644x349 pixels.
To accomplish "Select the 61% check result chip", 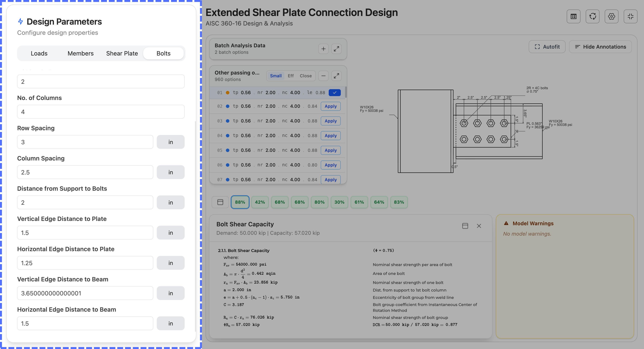I will pos(359,202).
